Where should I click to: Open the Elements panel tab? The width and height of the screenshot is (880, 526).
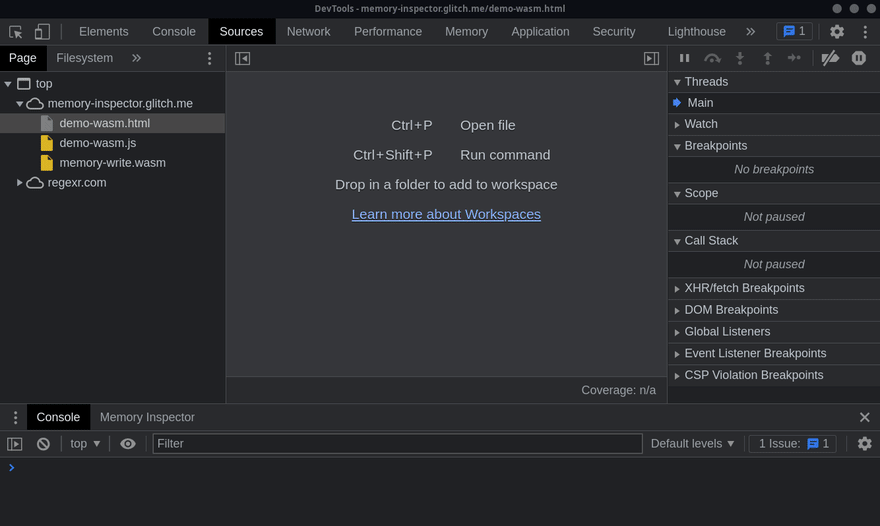click(x=104, y=32)
